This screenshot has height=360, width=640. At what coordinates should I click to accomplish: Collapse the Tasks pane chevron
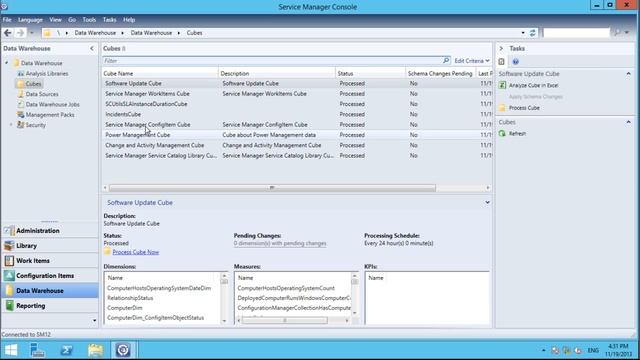[x=501, y=49]
